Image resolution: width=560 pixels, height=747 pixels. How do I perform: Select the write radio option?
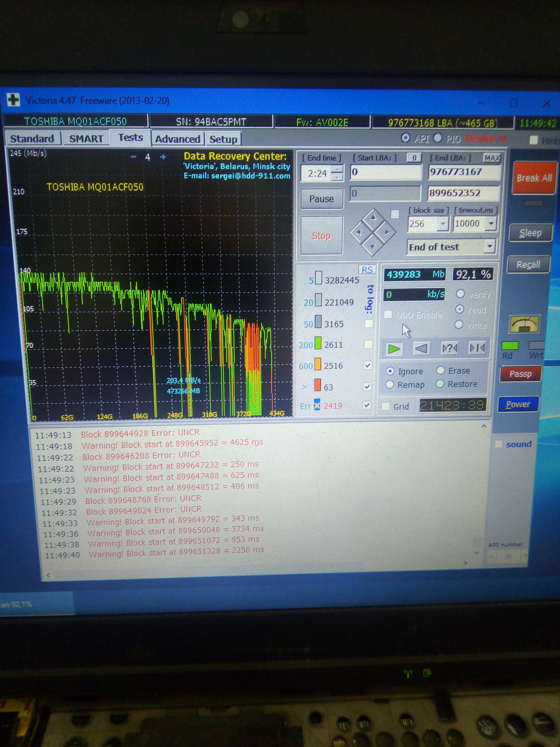click(459, 324)
